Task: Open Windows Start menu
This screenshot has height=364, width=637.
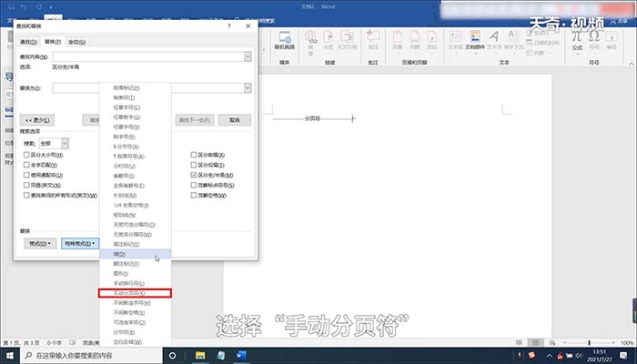Action: [x=10, y=356]
